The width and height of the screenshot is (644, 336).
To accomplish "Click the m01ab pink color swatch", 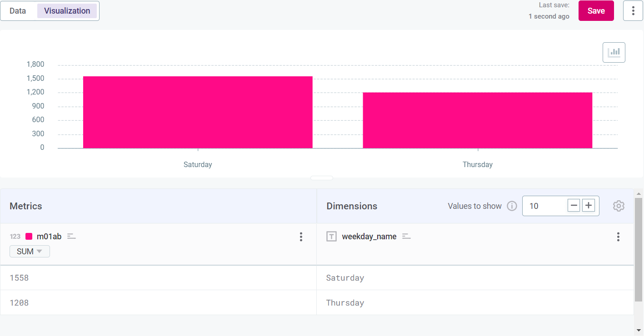I will tap(29, 236).
